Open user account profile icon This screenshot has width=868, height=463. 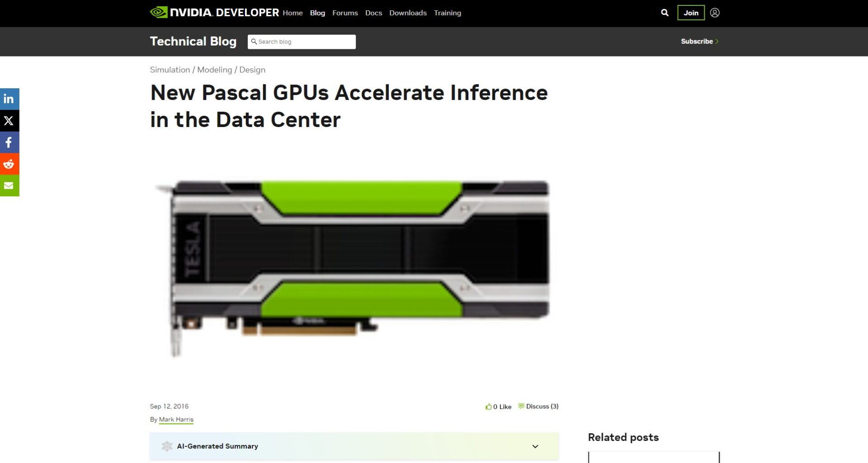[x=715, y=13]
